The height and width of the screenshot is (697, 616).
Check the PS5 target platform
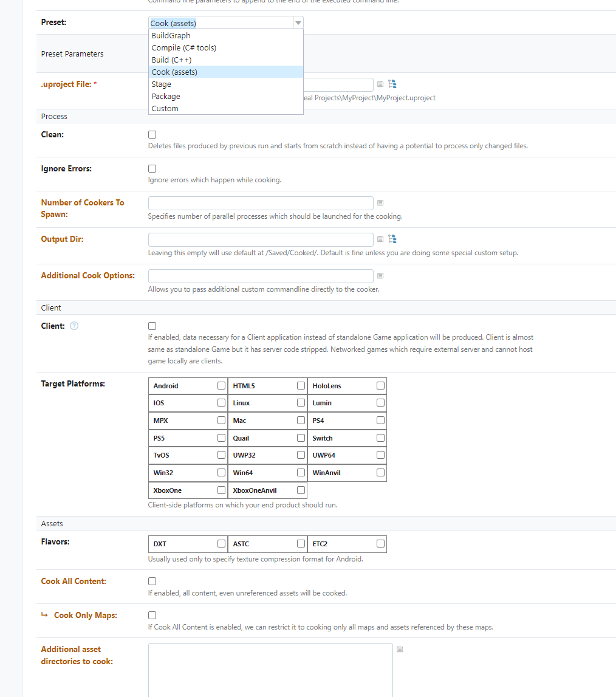tap(221, 438)
